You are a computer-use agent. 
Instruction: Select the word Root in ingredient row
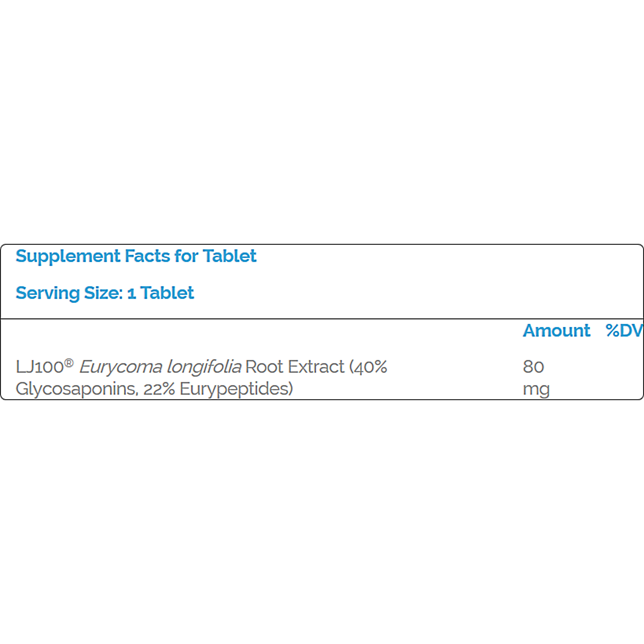[x=264, y=367]
